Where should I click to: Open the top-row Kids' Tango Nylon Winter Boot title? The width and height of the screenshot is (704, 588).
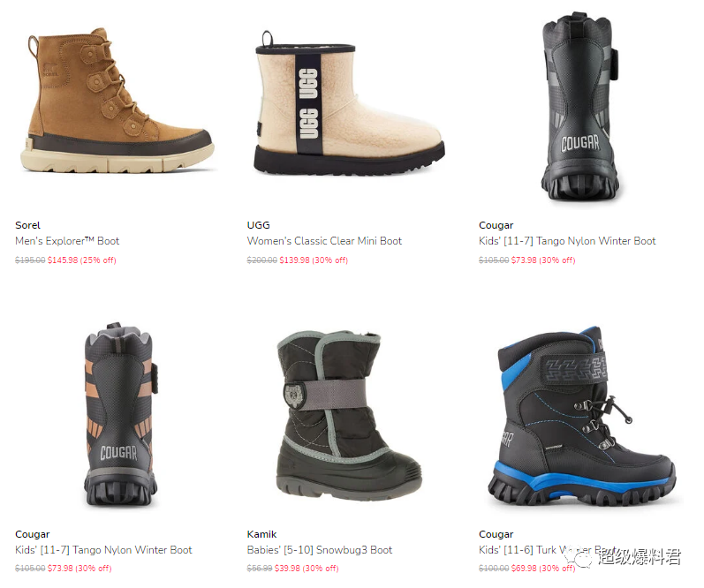[x=567, y=241]
